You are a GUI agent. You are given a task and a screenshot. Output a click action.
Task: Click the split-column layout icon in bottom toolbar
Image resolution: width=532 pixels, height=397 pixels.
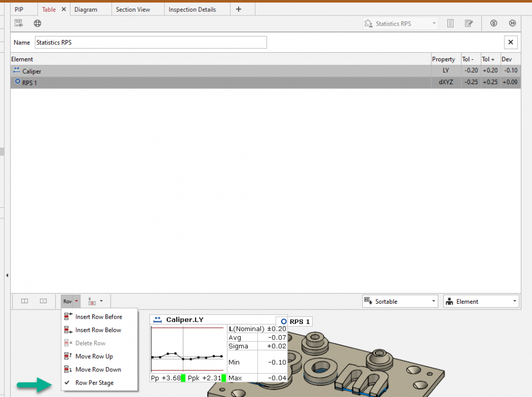[43, 301]
